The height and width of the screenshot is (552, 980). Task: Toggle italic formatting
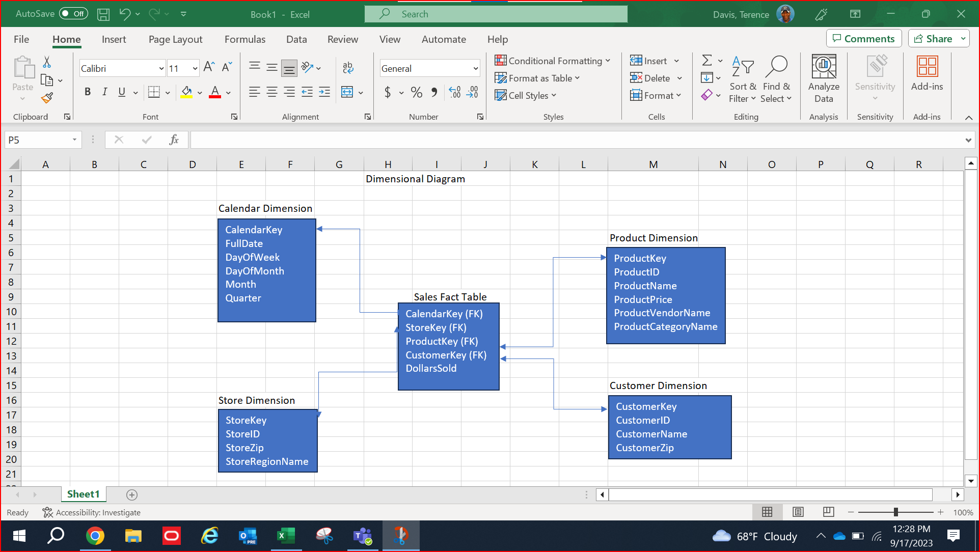[104, 92]
